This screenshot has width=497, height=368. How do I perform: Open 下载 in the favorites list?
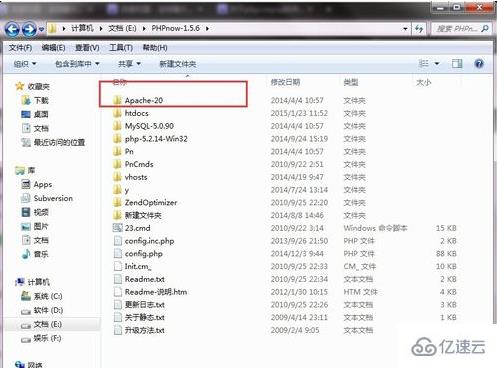pos(41,100)
